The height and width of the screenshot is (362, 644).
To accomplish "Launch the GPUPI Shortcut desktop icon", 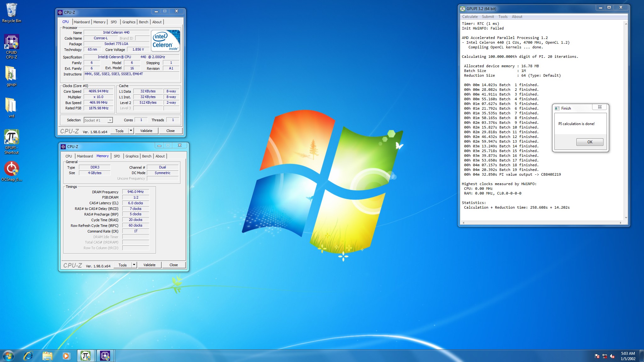I will click(x=11, y=142).
